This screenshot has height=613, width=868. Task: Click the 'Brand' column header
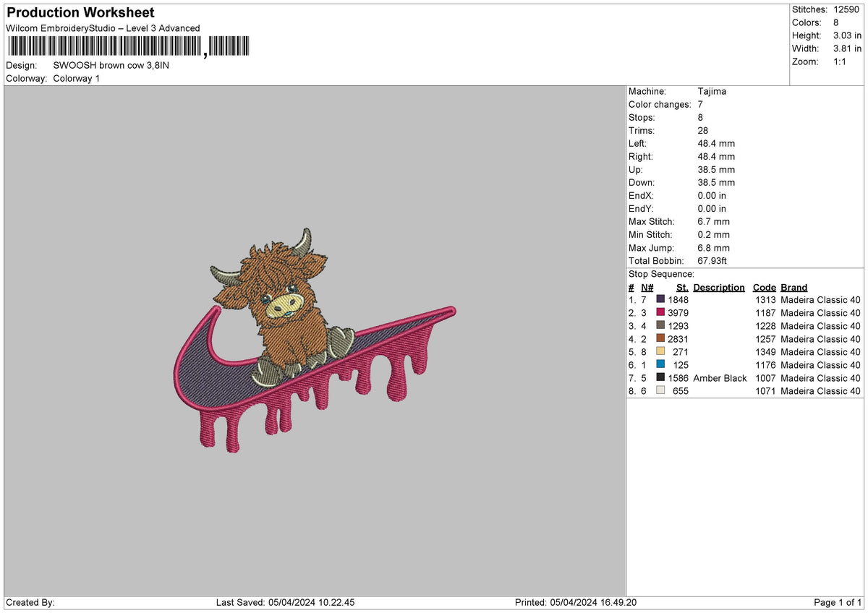coord(794,287)
